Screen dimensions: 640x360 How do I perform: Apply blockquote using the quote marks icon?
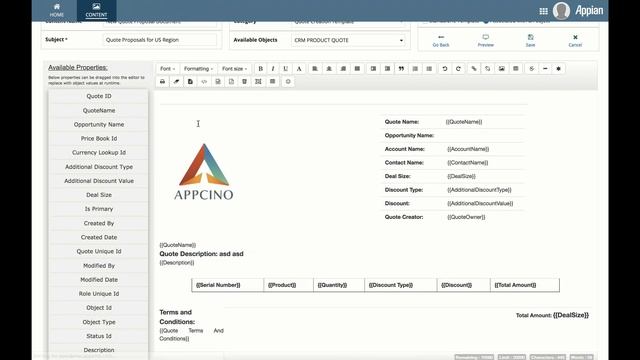(x=401, y=69)
